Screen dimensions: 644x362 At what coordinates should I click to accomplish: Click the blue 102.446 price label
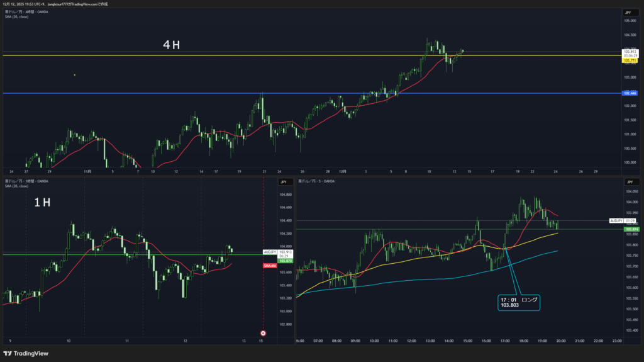click(630, 93)
